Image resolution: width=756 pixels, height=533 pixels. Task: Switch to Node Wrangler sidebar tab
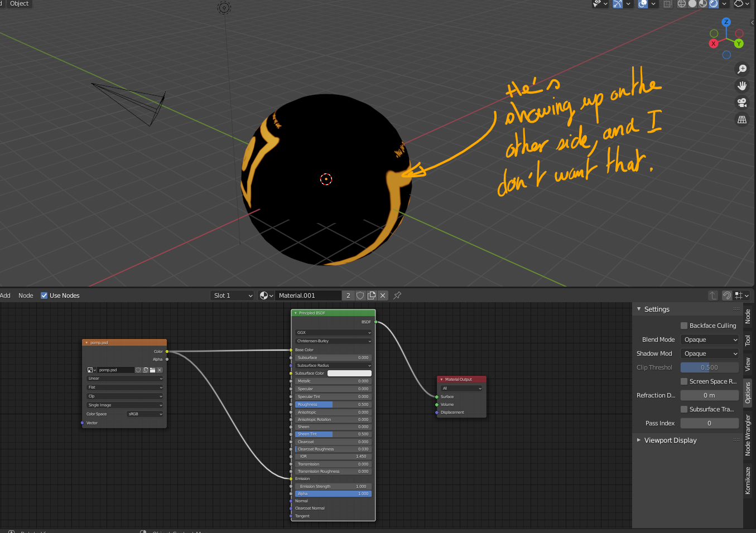coord(748,435)
